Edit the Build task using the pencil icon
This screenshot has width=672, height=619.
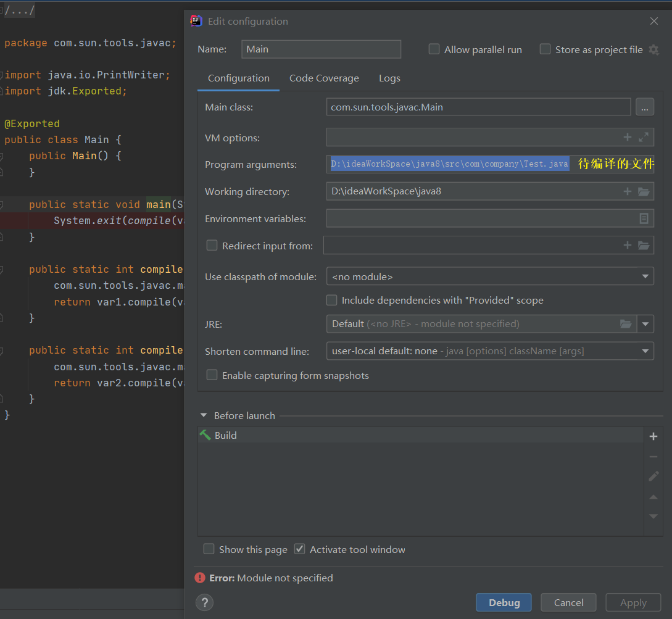click(653, 476)
